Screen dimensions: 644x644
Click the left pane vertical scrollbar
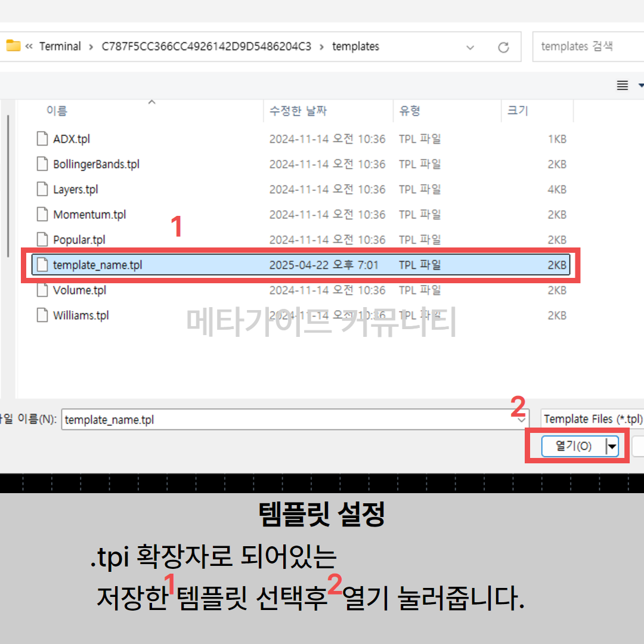tap(7, 185)
